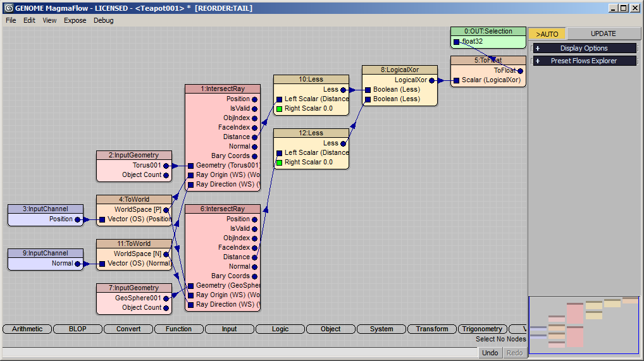
Task: Click the Bary Coords output socket on 1:IntersectRay
Action: tap(255, 156)
